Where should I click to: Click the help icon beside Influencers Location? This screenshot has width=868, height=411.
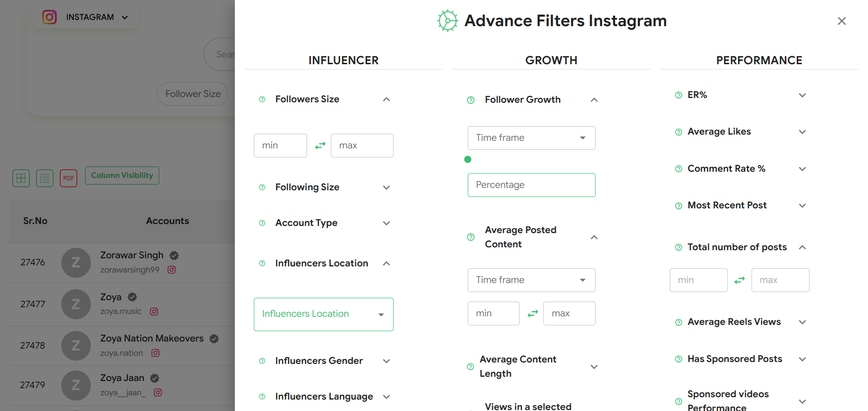point(262,264)
